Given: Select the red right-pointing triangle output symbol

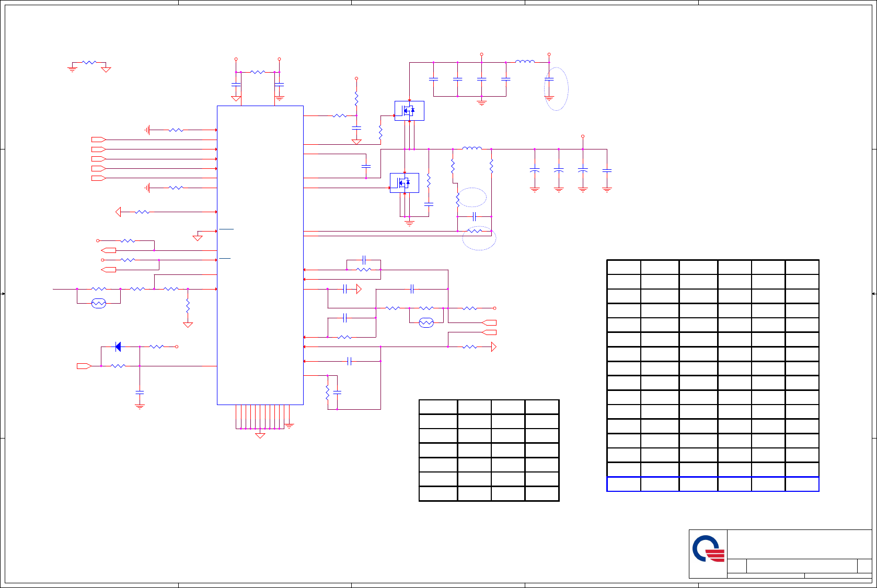Looking at the screenshot, I should 493,347.
